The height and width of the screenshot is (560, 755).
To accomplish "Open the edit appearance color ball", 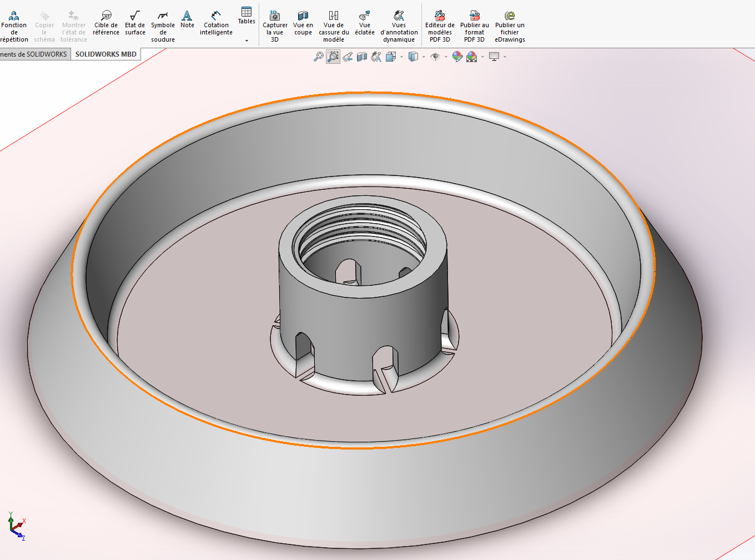I will [457, 57].
